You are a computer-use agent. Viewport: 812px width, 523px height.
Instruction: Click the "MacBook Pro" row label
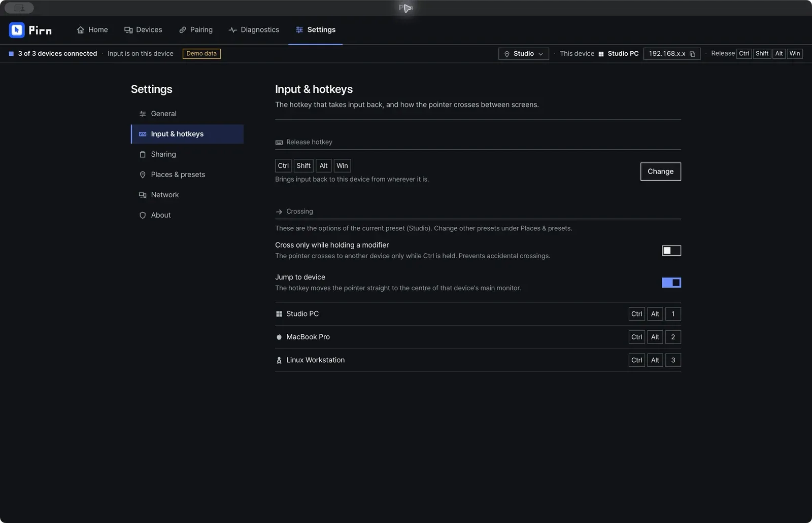click(308, 337)
